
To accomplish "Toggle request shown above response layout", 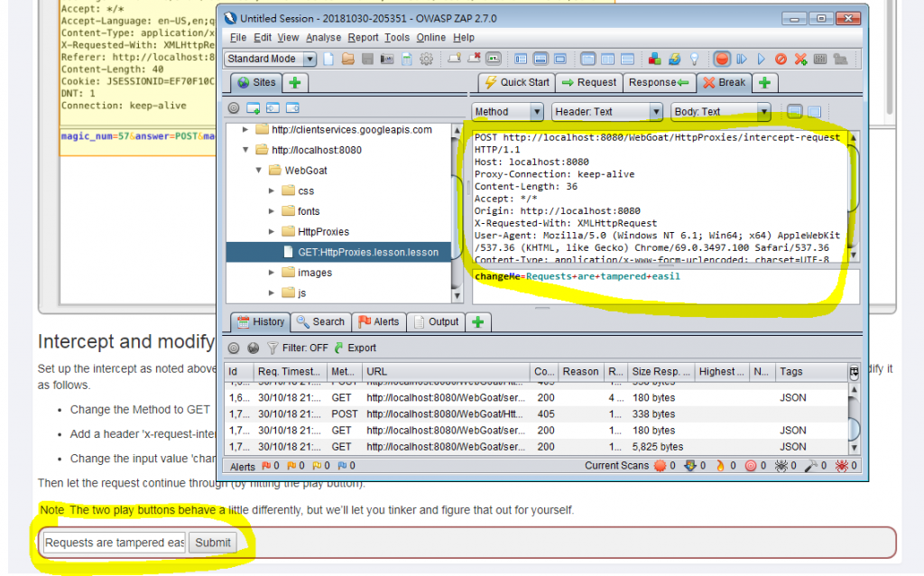I will click(628, 59).
